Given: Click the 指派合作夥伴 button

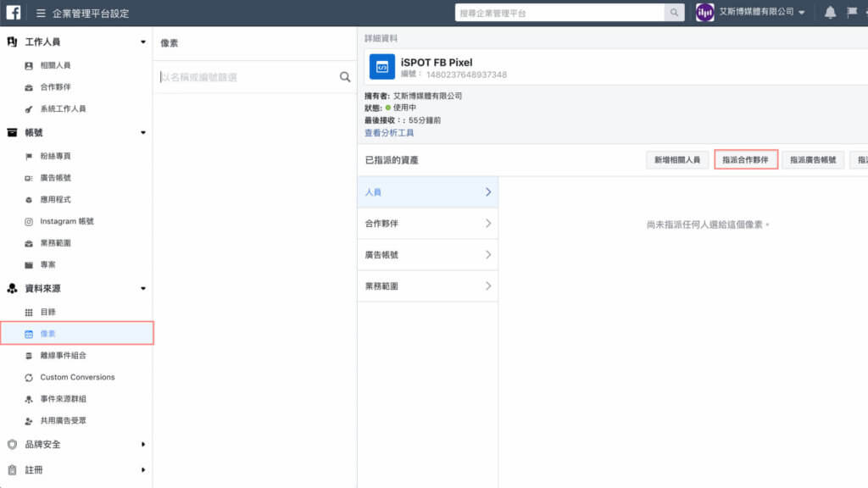Looking at the screenshot, I should [746, 160].
